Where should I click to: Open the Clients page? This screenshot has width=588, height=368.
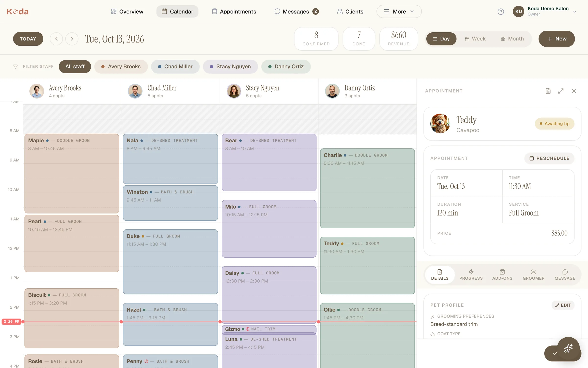[x=350, y=12]
